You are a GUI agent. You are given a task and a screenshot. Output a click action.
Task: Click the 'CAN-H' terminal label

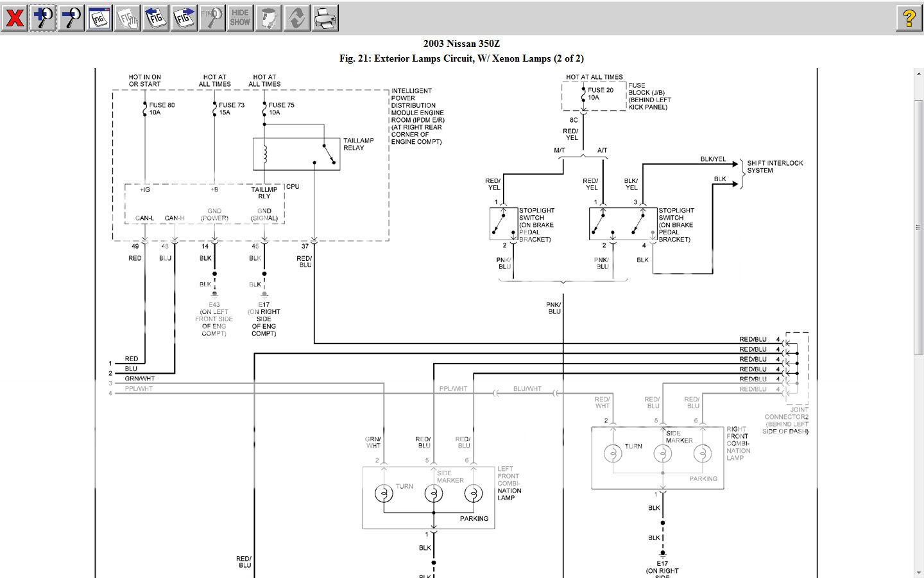tap(175, 218)
